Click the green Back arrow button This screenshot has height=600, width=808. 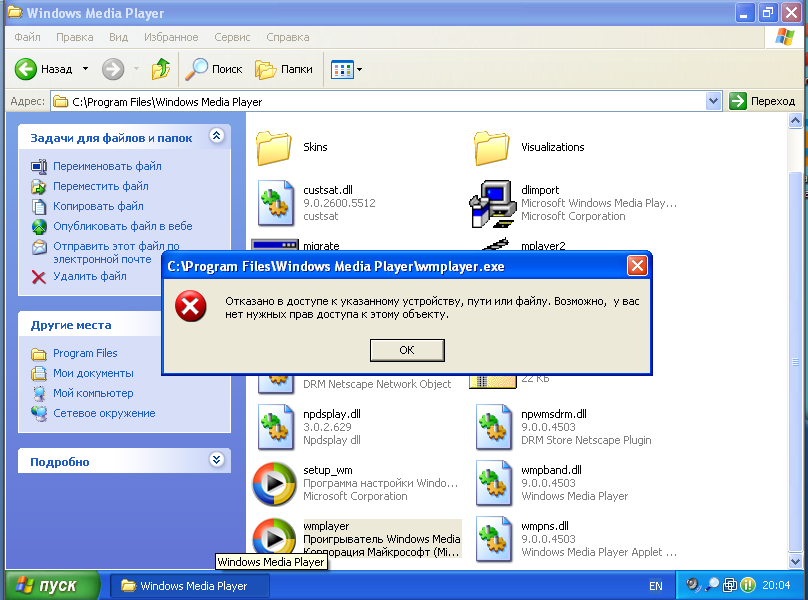(25, 69)
